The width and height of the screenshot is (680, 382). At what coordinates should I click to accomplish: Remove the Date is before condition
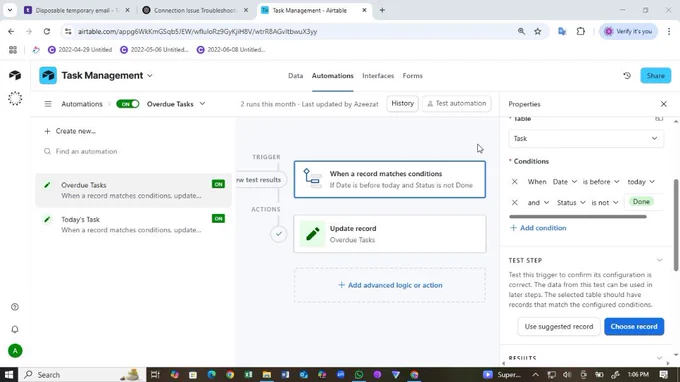[x=514, y=182]
